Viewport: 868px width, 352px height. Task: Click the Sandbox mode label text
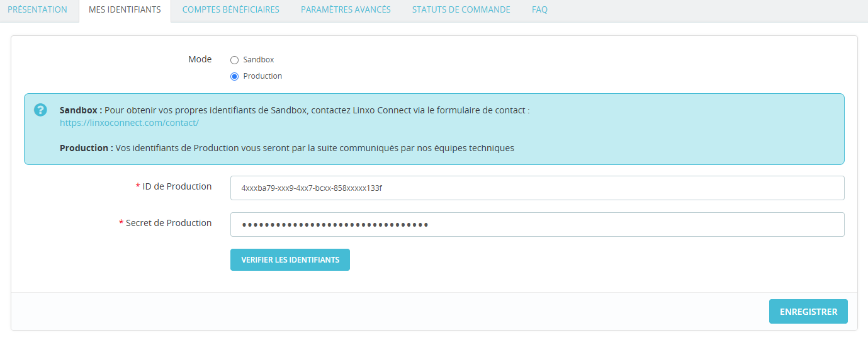click(258, 60)
